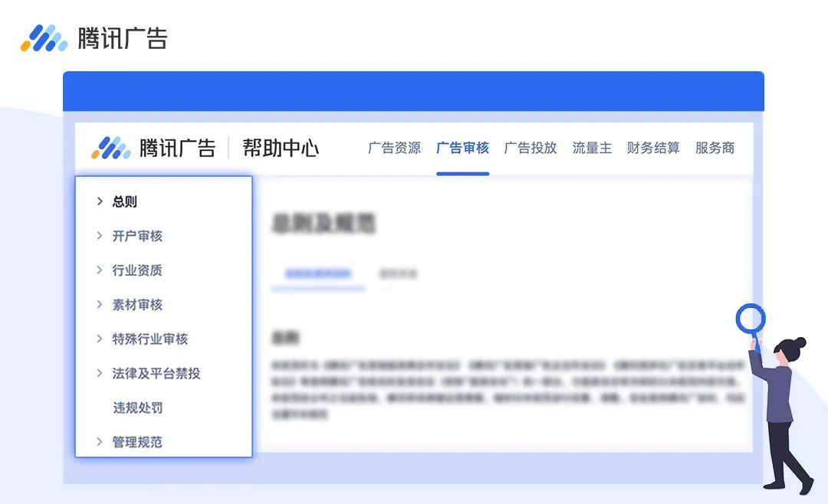Expand the 行业资质 chevron
The height and width of the screenshot is (504, 828).
(x=99, y=270)
